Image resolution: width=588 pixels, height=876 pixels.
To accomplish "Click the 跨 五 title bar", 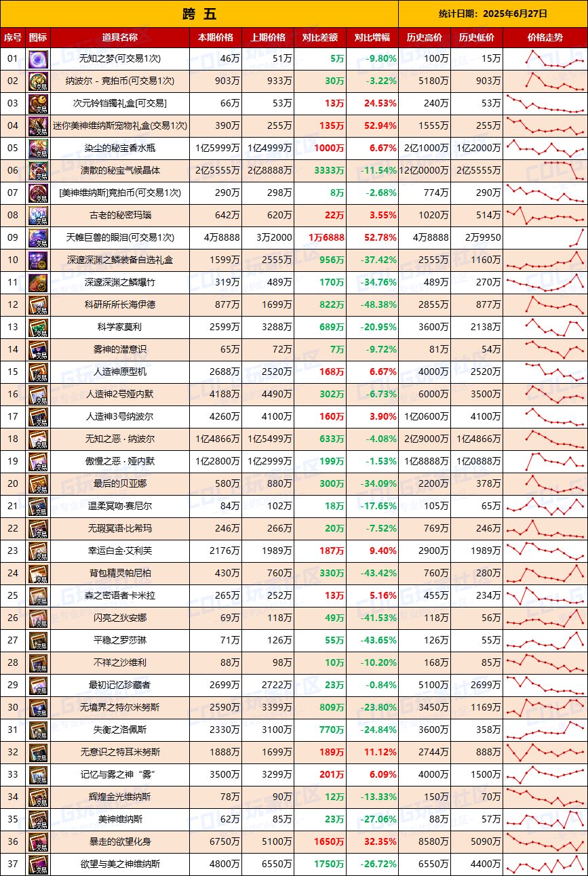I will pyautogui.click(x=199, y=14).
